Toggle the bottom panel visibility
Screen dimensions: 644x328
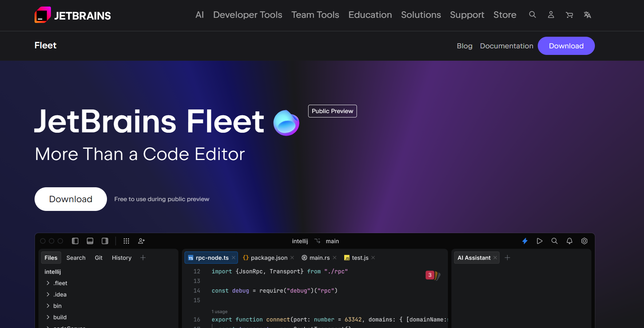(90, 241)
